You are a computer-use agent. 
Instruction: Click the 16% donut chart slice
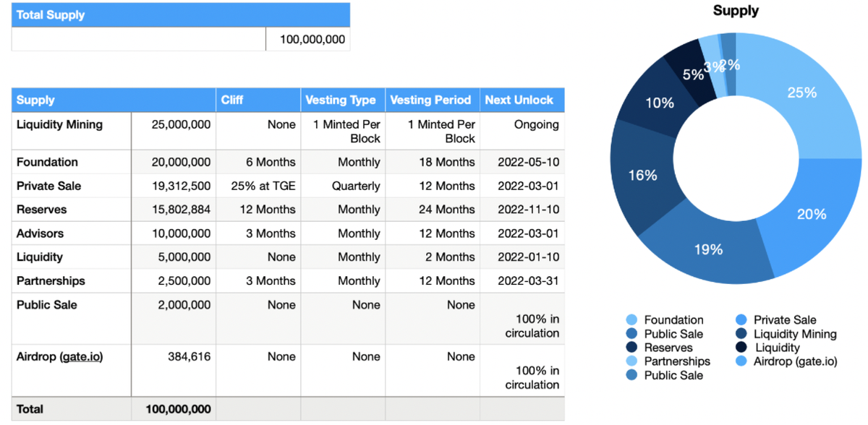click(x=642, y=175)
